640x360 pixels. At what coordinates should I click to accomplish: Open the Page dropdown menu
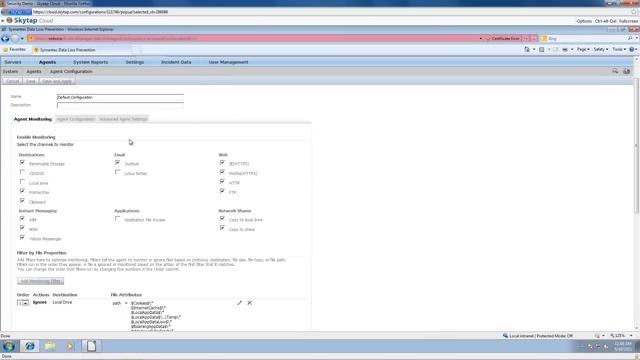coord(583,49)
